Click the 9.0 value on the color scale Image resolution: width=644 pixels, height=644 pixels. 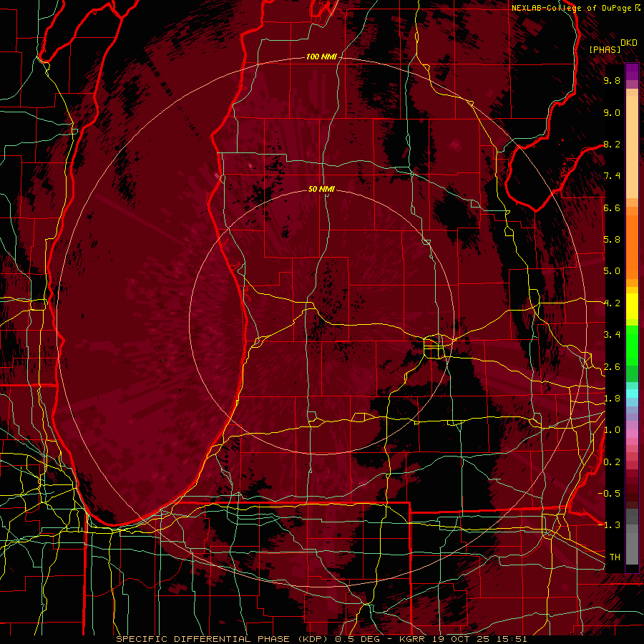[x=612, y=112]
